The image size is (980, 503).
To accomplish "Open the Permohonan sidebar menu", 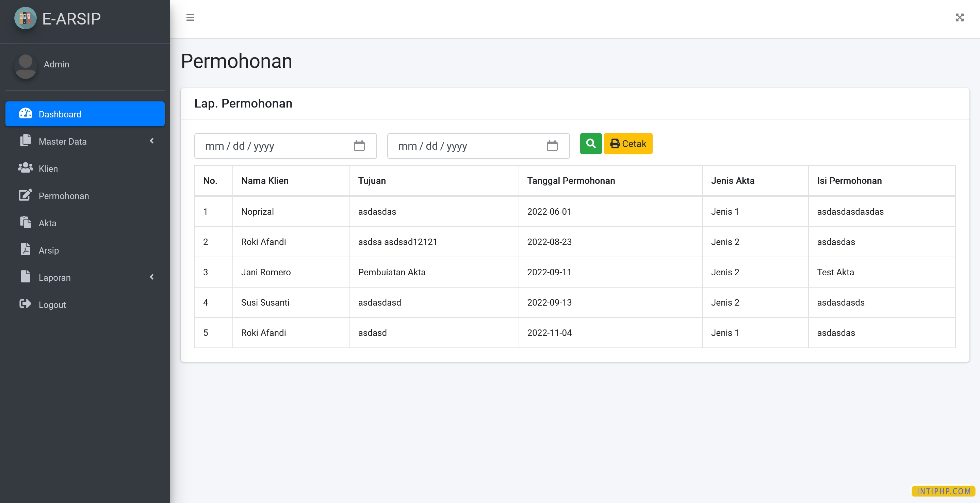I will [64, 196].
